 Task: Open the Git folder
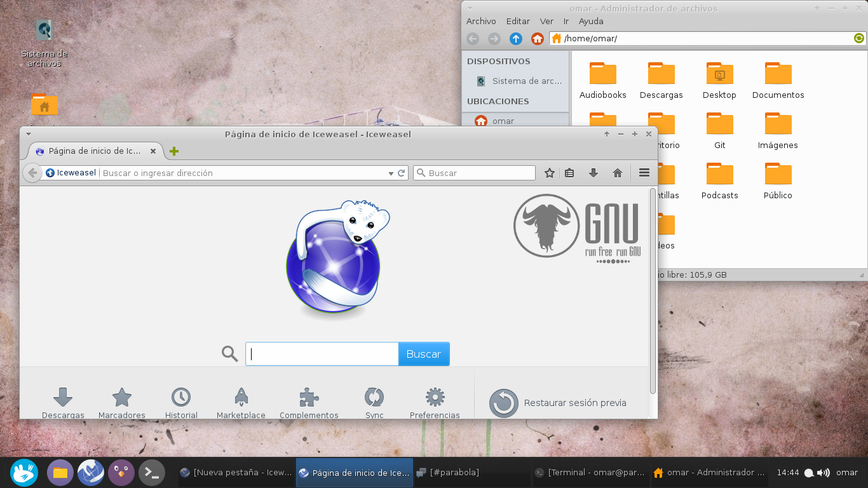(720, 131)
